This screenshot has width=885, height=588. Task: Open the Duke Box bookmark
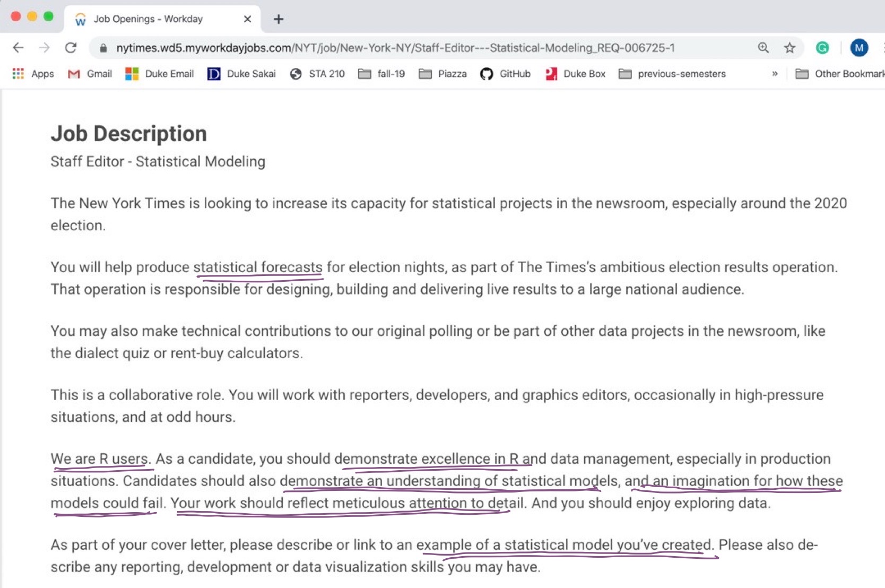tap(575, 74)
